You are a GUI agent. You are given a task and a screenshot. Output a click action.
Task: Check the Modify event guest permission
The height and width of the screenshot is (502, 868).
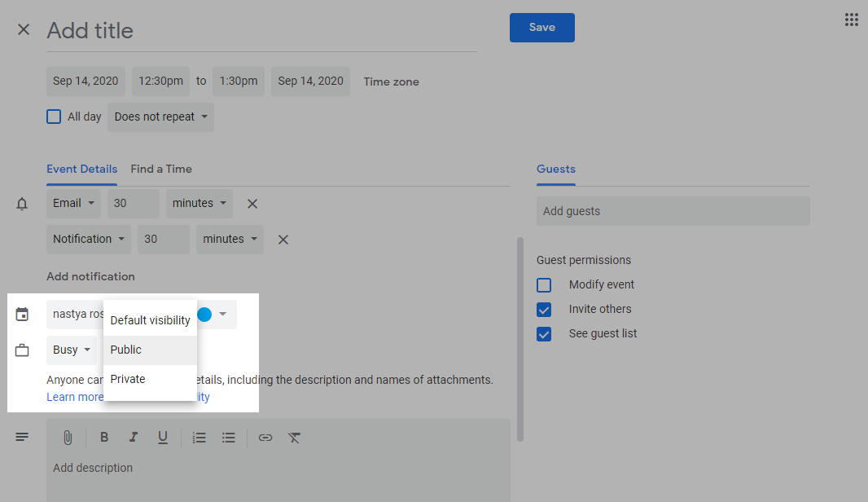tap(544, 284)
